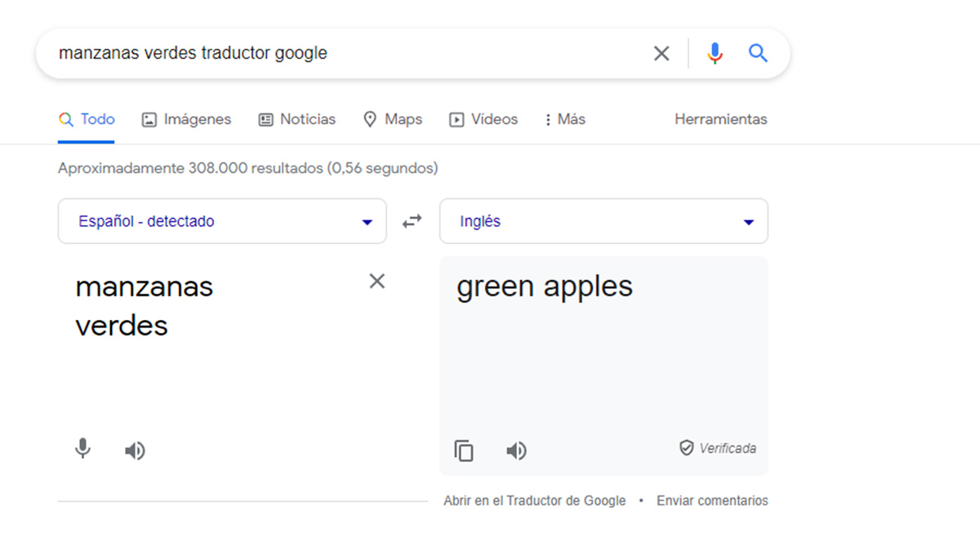Switch to the Imágenes tab
The width and height of the screenshot is (980, 551).
186,119
